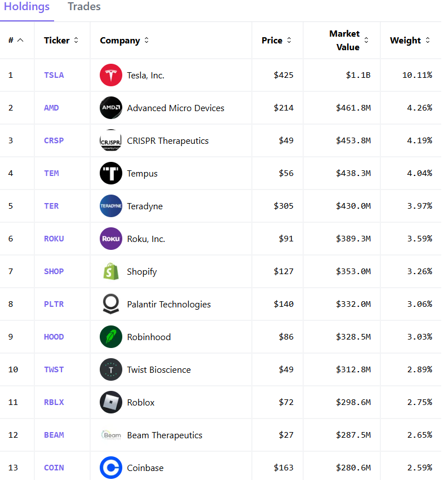The image size is (448, 480).
Task: Click the purple Roku logo icon
Action: pyautogui.click(x=111, y=239)
